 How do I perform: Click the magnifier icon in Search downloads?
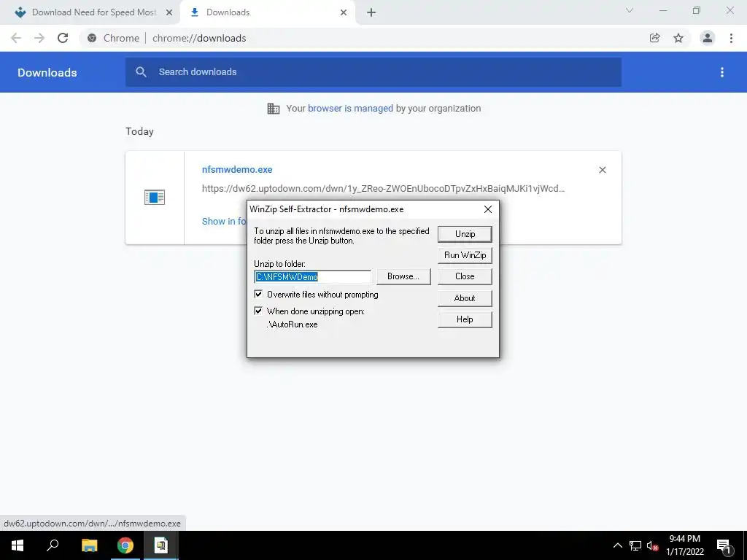click(141, 72)
